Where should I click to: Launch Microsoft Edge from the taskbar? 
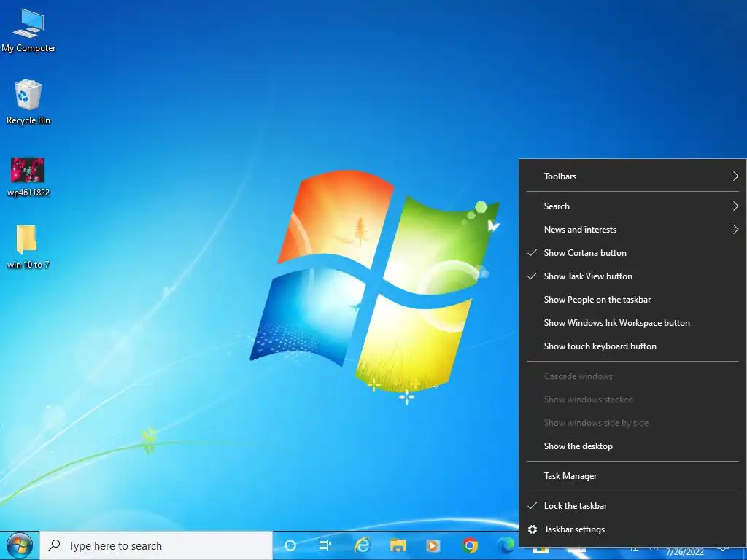[x=506, y=545]
